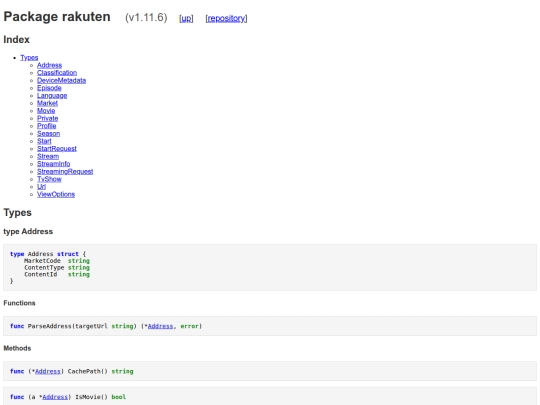Open the StreamingRequest index link
This screenshot has height=405, width=540.
65,171
